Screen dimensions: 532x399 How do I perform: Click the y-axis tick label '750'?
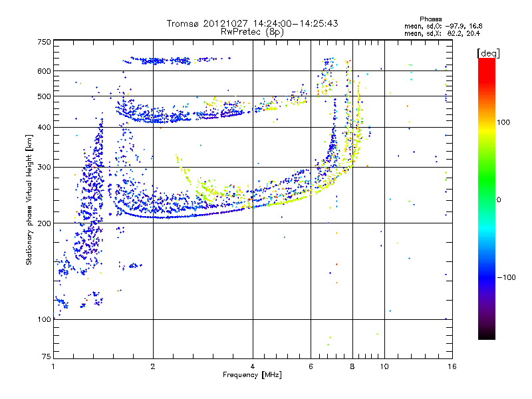[x=44, y=42]
